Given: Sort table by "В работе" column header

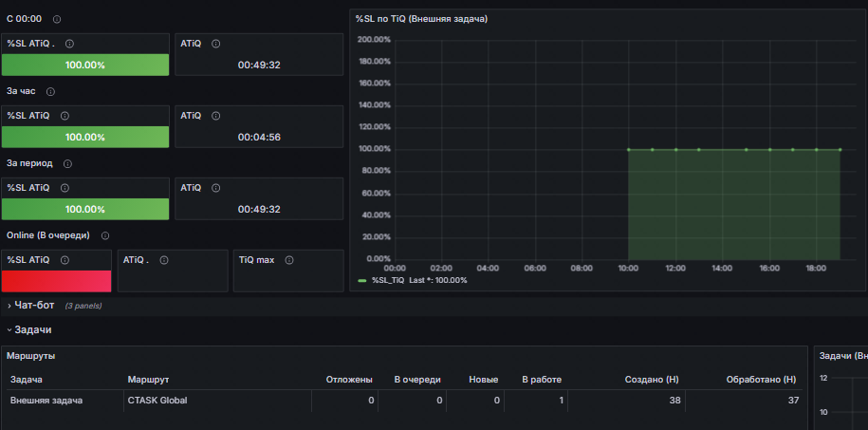Looking at the screenshot, I should (542, 380).
